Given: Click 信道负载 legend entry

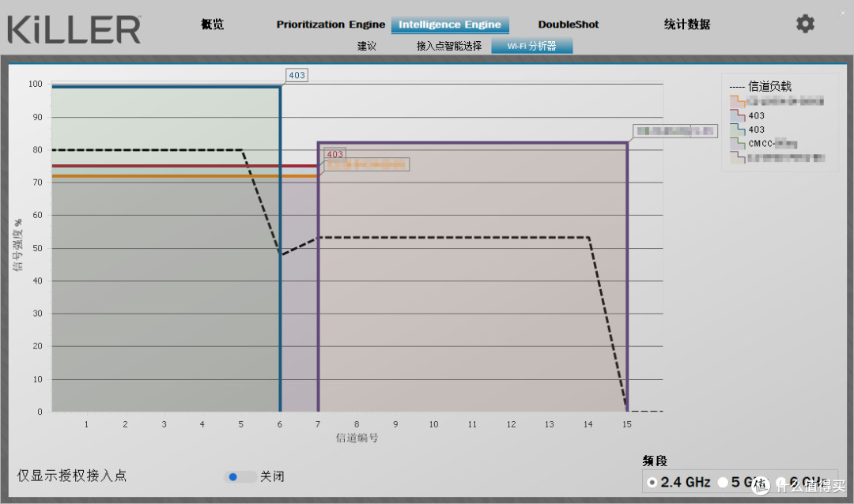Looking at the screenshot, I should tap(761, 87).
